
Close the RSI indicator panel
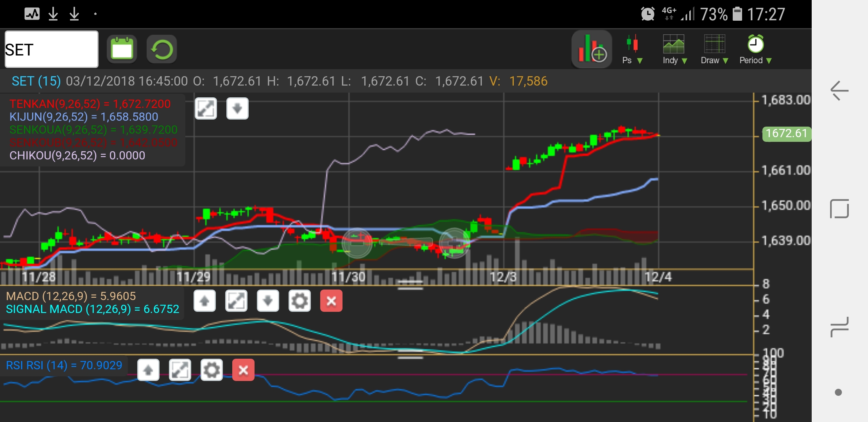(x=243, y=370)
